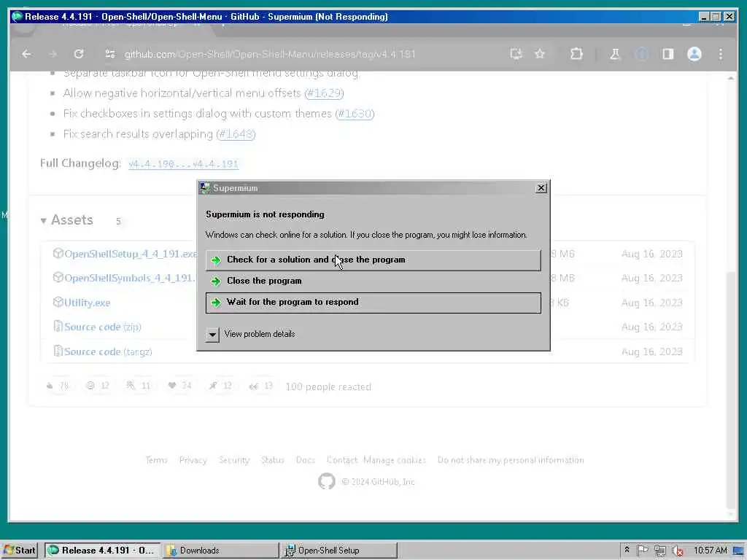Viewport: 747px width, 560px height.
Task: Open issue link #1629
Action: click(x=324, y=93)
